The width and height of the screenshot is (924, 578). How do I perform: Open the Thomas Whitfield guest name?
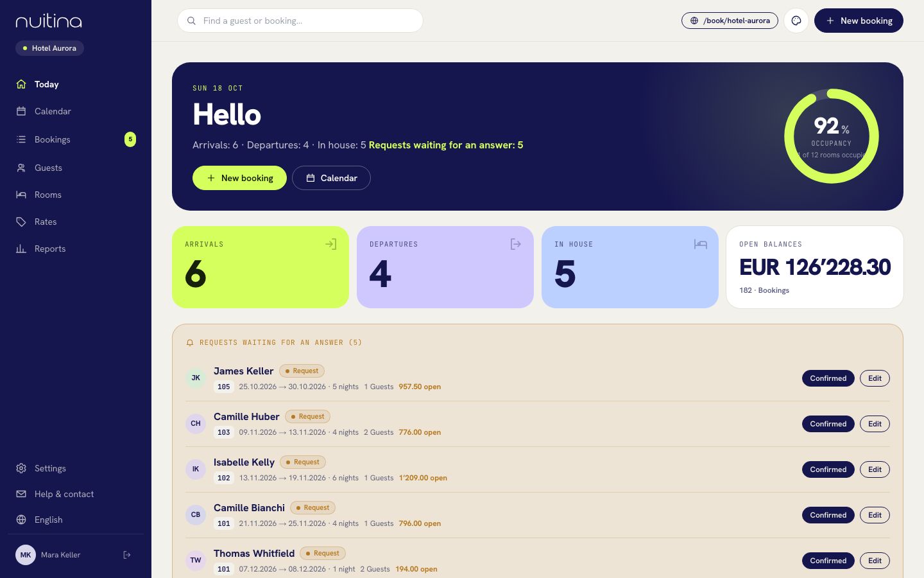coord(254,554)
